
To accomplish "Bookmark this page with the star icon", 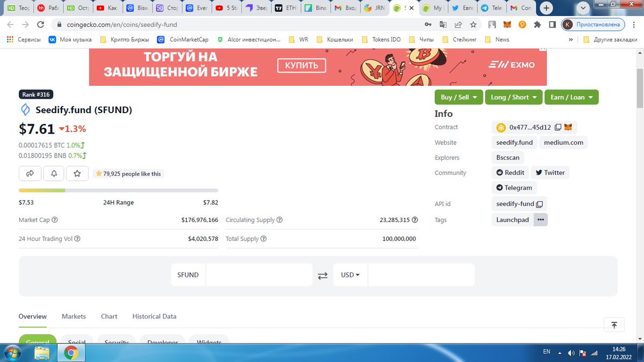I will coord(473,25).
